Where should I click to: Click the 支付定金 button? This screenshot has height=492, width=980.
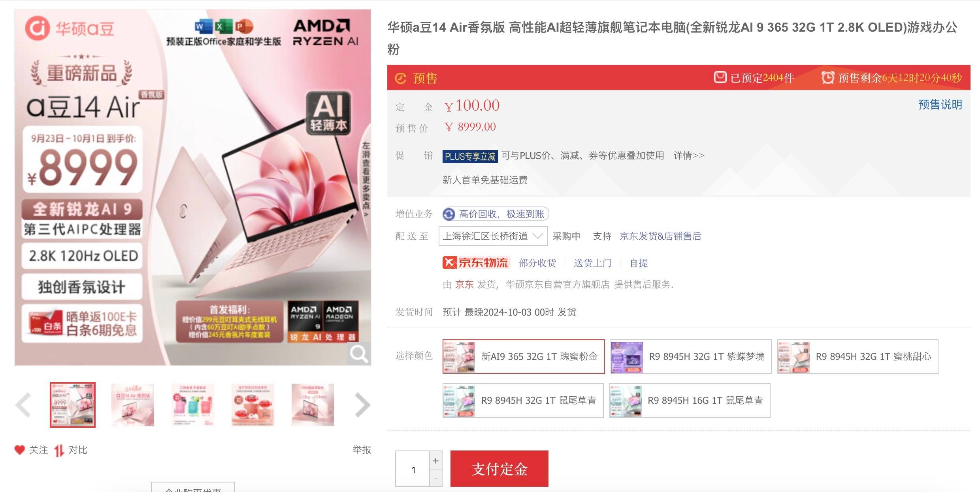point(499,469)
